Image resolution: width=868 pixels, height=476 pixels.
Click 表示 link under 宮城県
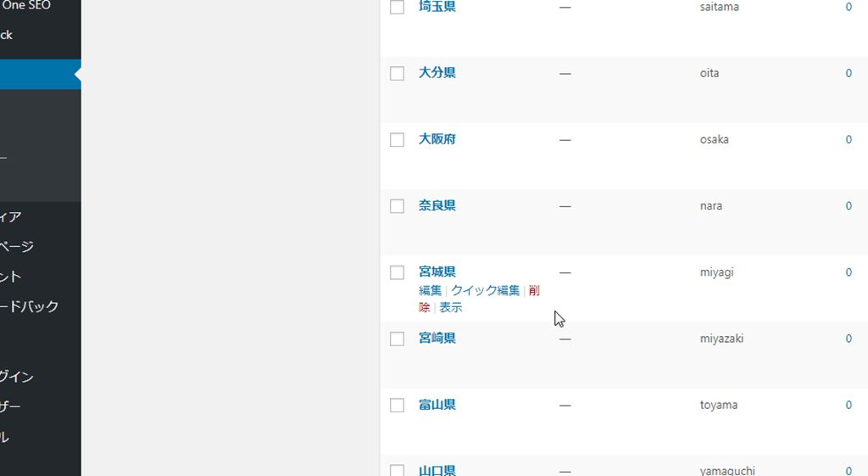(x=451, y=308)
